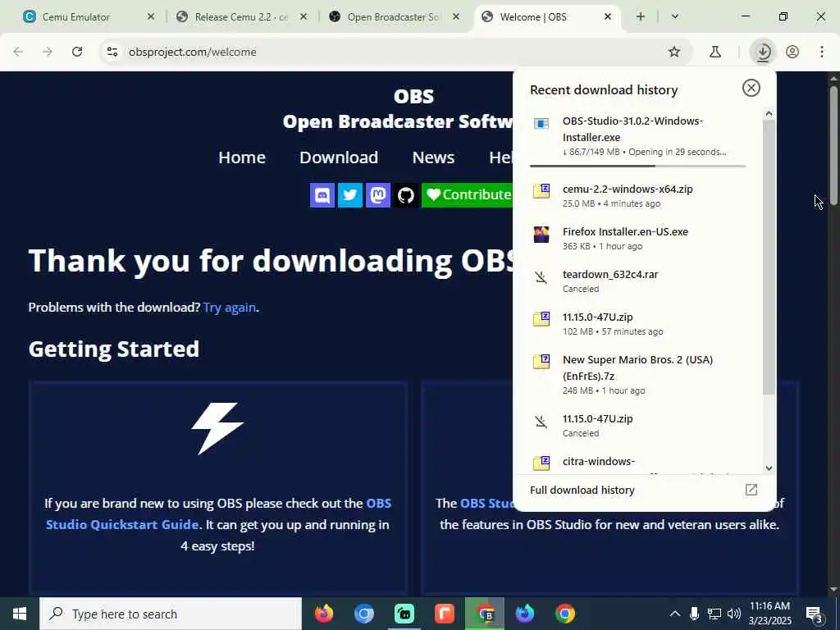Click the OBS installer exe file icon
The width and height of the screenshot is (840, 630).
(541, 124)
